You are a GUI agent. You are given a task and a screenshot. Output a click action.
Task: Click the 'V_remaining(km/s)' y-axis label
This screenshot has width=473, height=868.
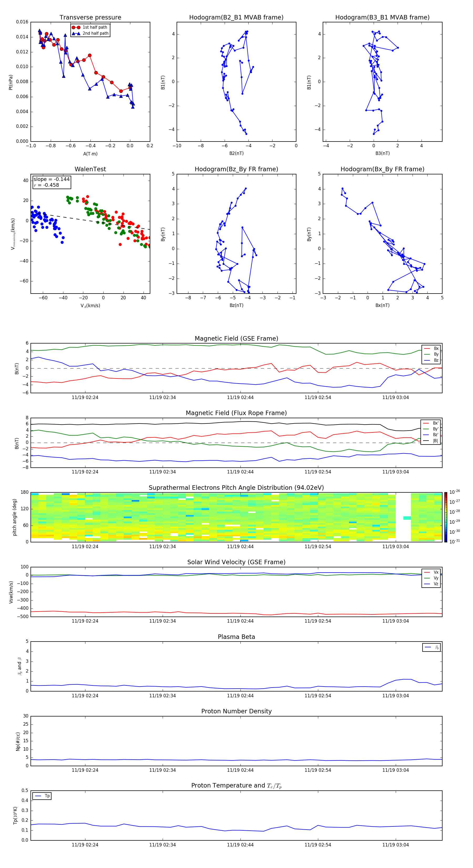[x=13, y=234]
